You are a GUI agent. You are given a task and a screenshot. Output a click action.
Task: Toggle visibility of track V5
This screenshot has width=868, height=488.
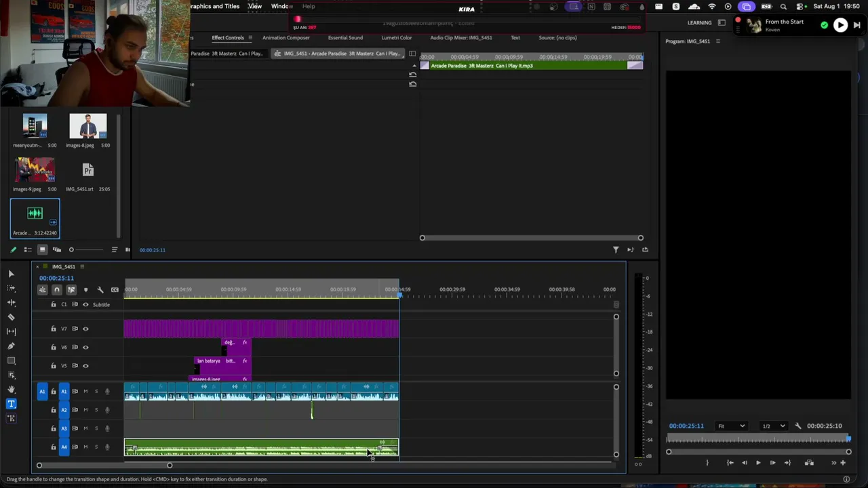pos(85,366)
